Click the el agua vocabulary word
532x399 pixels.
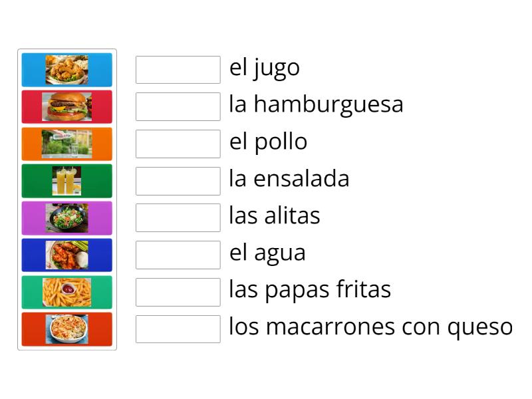tap(267, 253)
